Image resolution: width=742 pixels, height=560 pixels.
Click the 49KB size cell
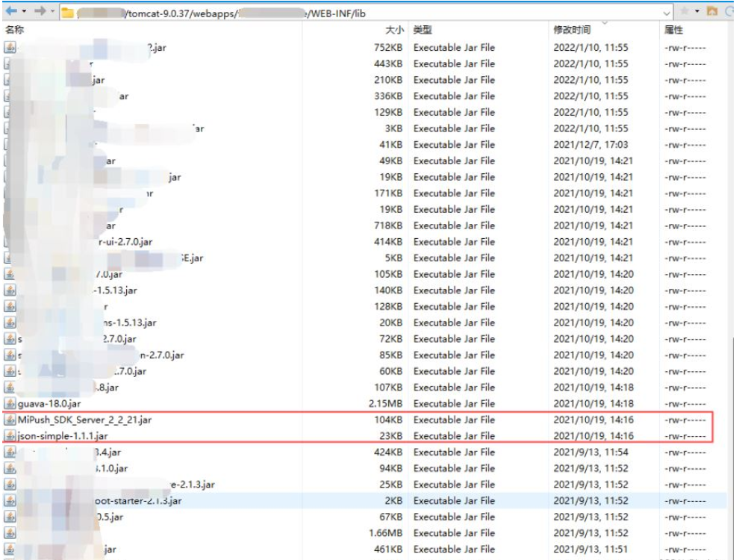tap(391, 161)
